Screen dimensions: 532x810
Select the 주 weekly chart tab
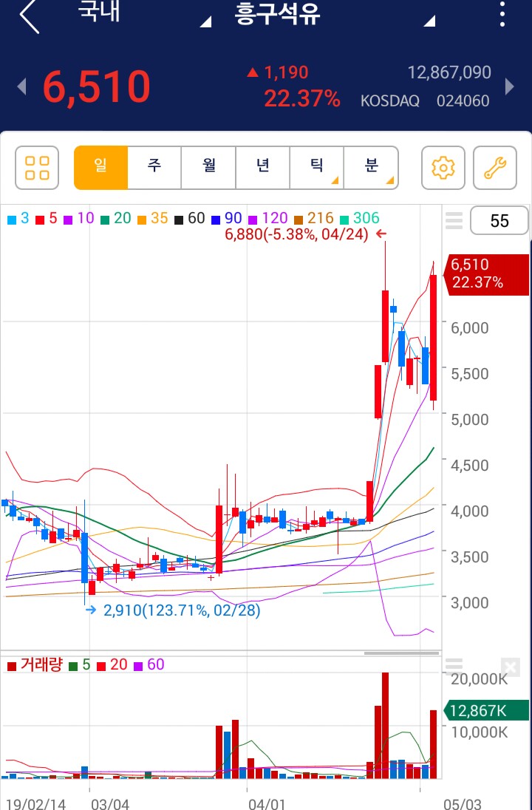click(x=154, y=168)
